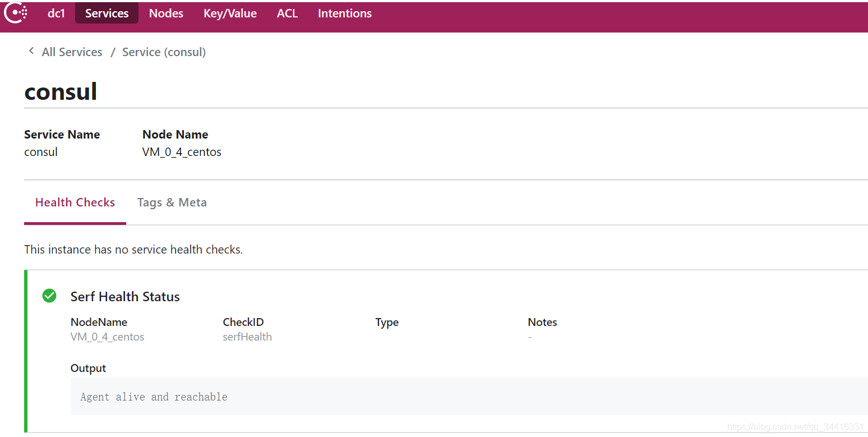Go to the Nodes page
The width and height of the screenshot is (868, 437).
[166, 13]
